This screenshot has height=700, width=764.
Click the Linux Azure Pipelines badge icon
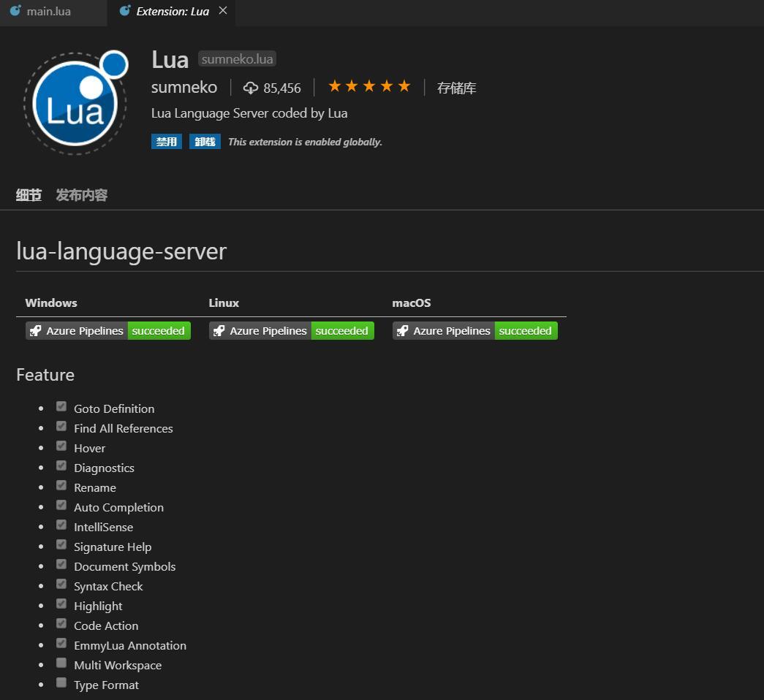(x=219, y=330)
